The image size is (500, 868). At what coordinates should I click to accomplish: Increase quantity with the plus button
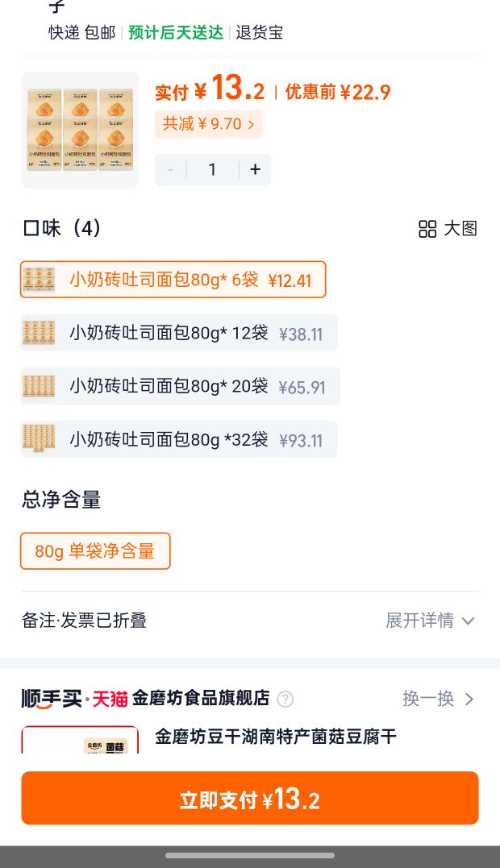pos(256,169)
